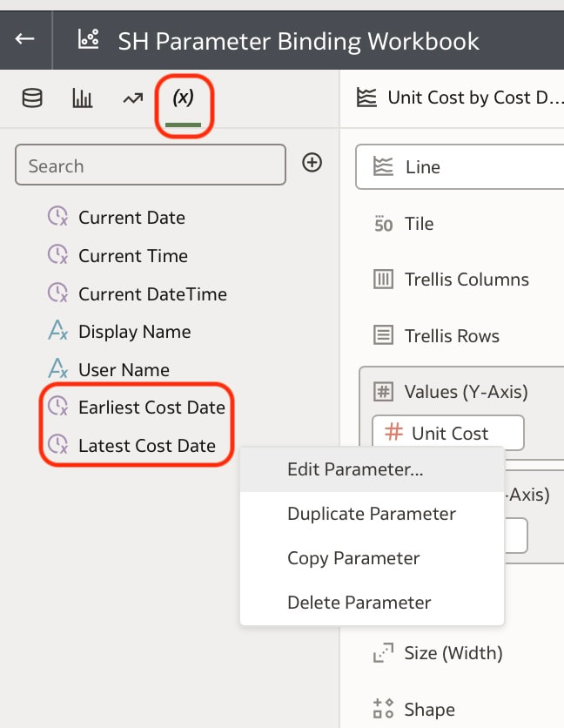Click the add parameter plus icon

pos(312,163)
